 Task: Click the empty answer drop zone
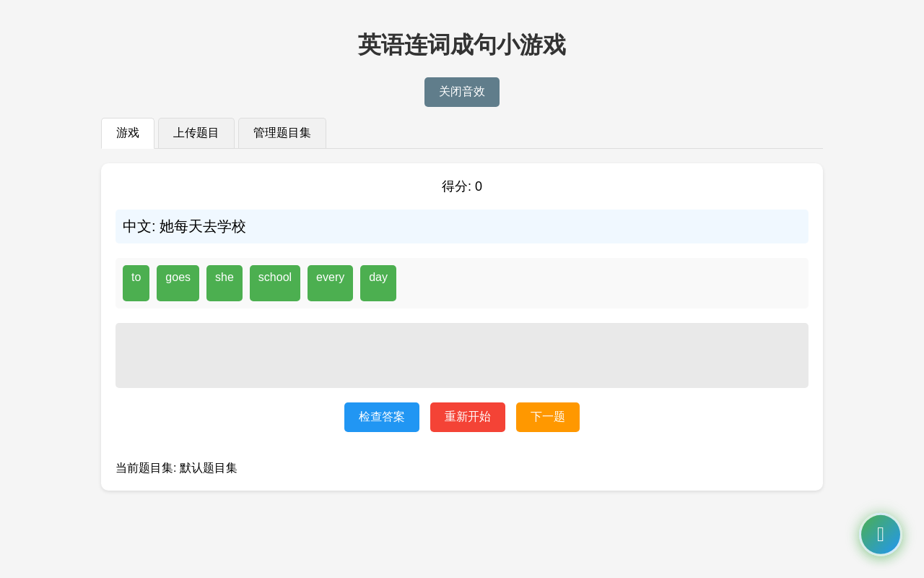click(462, 355)
